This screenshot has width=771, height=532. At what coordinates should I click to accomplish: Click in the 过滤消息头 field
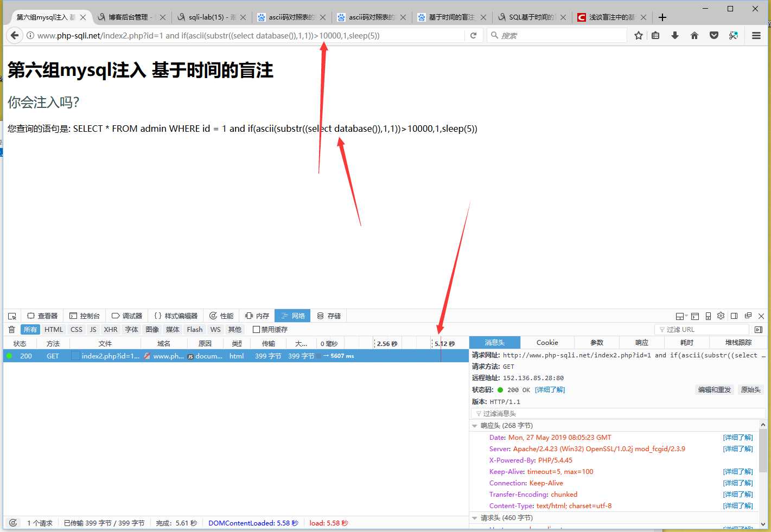click(619, 413)
